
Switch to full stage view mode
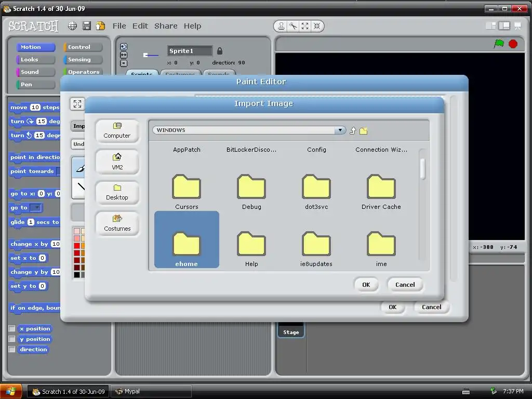pos(504,26)
